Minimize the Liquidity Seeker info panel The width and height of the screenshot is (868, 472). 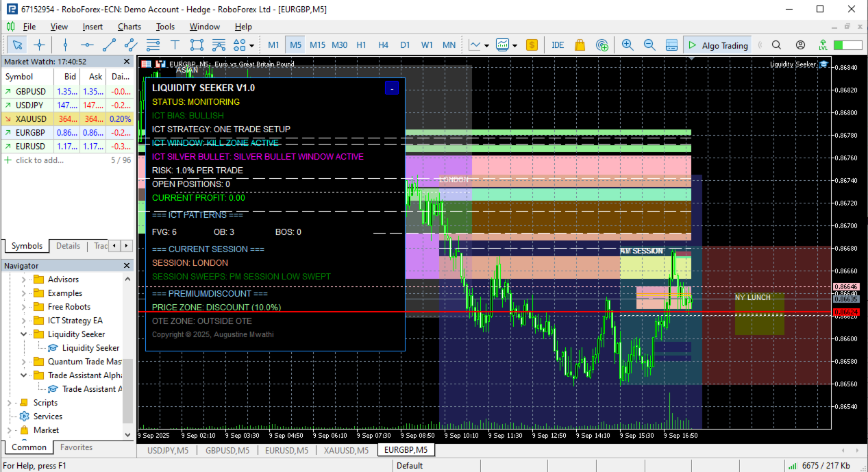tap(391, 88)
